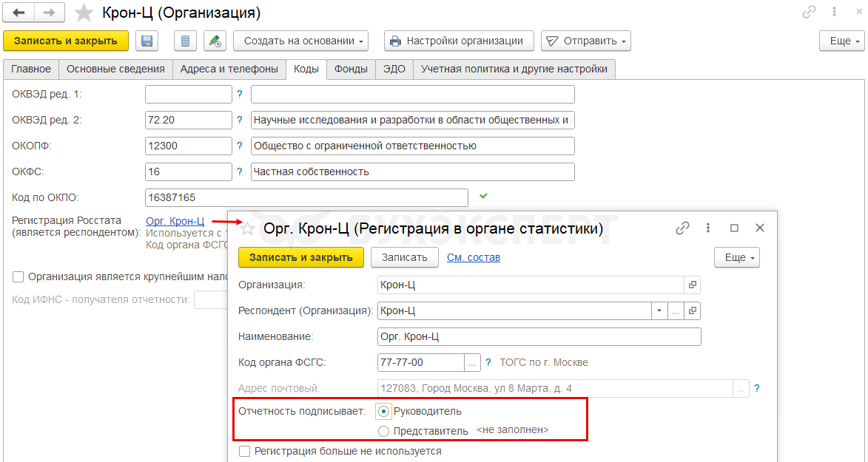Switch to Фонды tab
Viewport: 868px width, 462px height.
pos(351,69)
